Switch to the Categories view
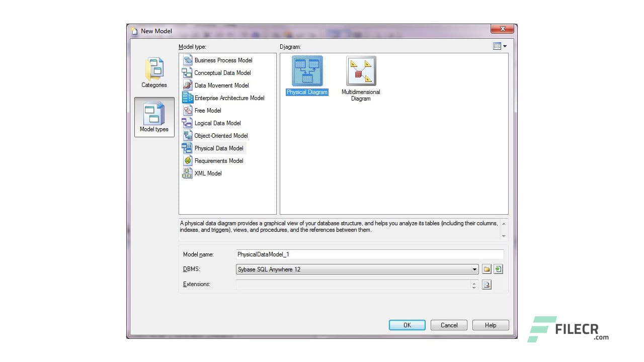This screenshot has height=362, width=644. 154,72
